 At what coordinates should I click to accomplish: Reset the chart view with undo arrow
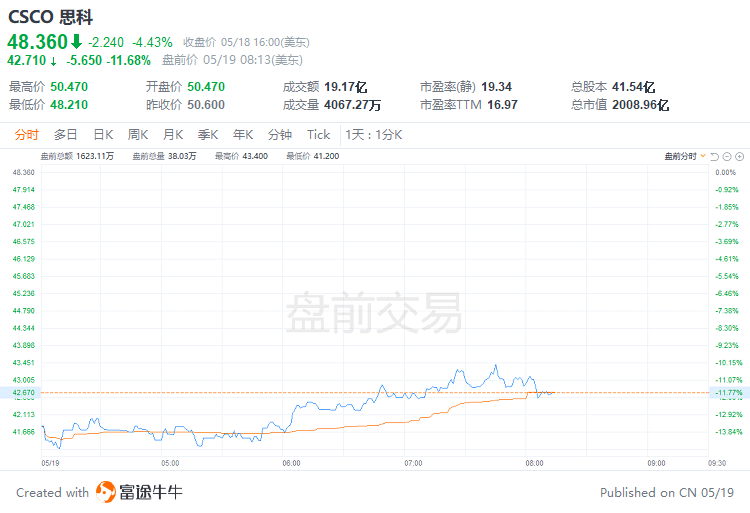coord(715,156)
